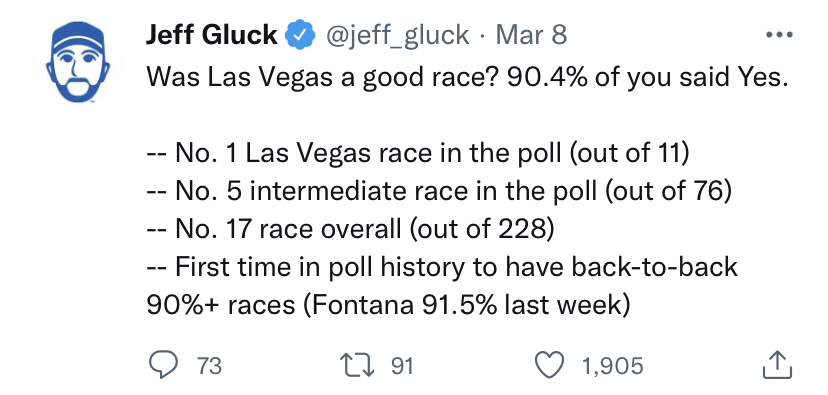Screen dimensions: 828x395
Task: Click the reply speech bubble icon
Action: click(x=162, y=365)
